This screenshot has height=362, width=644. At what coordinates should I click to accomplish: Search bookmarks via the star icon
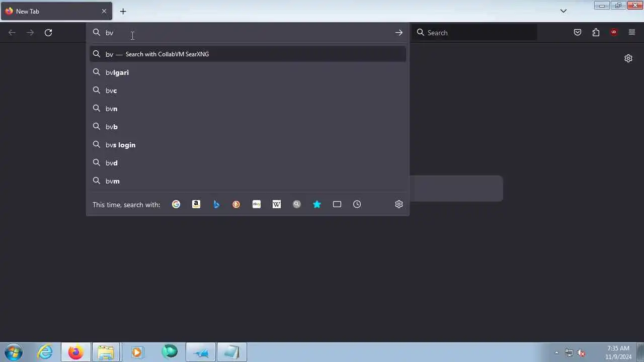pyautogui.click(x=317, y=204)
